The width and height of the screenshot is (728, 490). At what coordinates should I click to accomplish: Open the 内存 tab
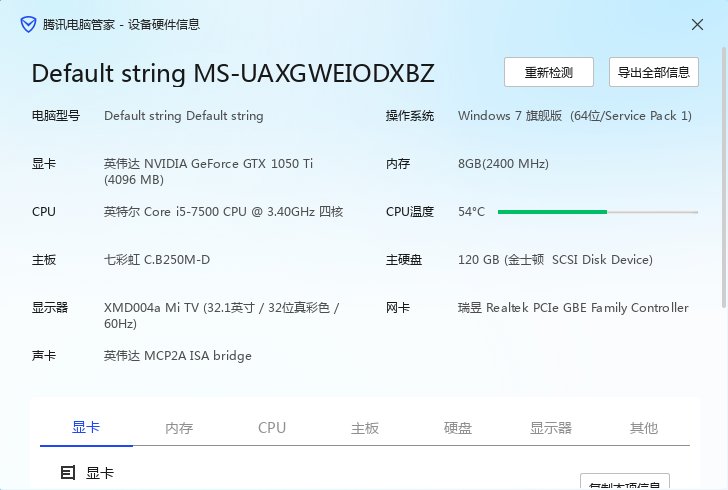point(179,428)
